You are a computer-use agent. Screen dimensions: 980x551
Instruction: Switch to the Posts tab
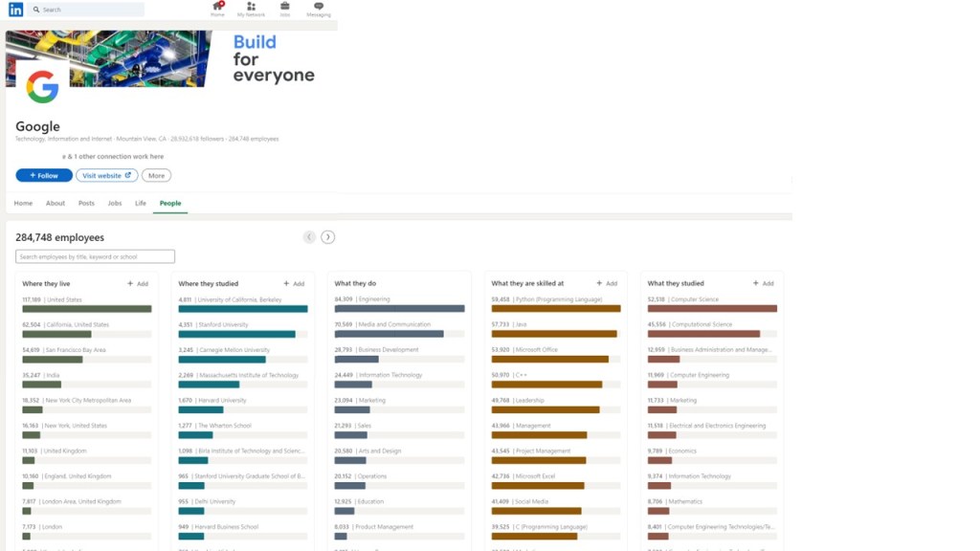click(x=86, y=204)
